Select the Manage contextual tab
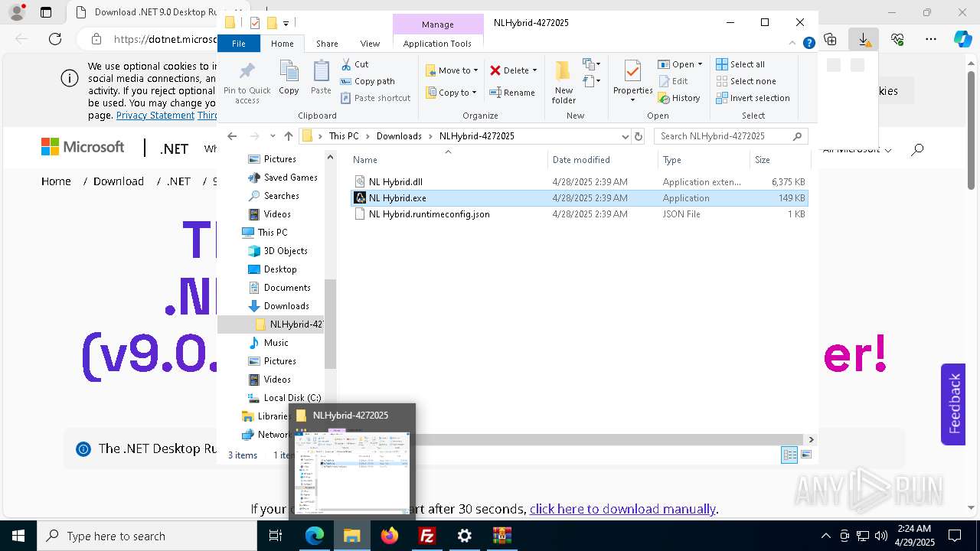980x551 pixels. (x=438, y=24)
